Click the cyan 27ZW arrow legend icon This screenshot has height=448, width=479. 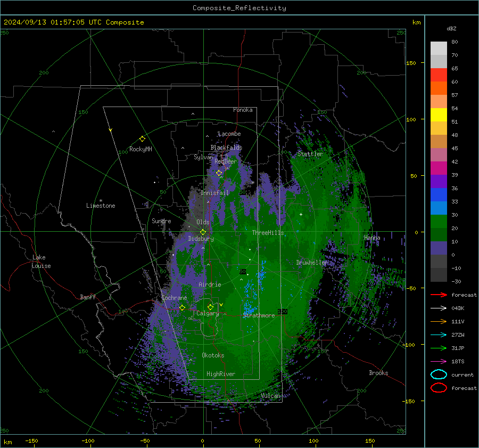click(x=439, y=335)
